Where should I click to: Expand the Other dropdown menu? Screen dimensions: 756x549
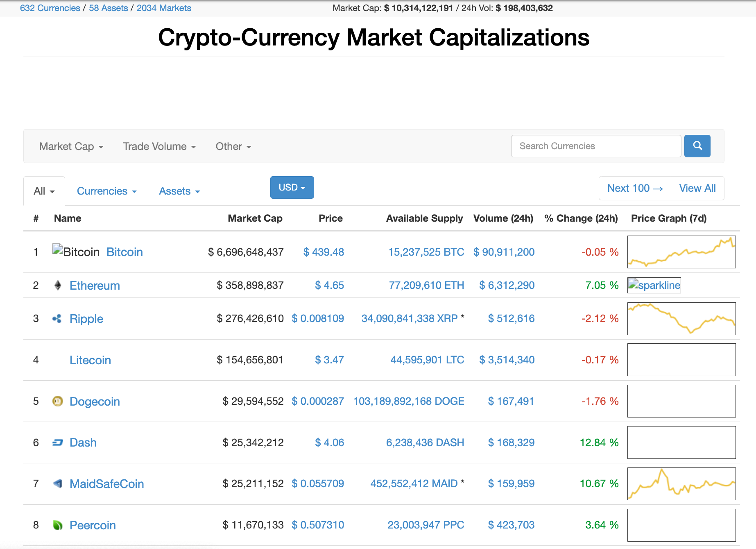coord(233,146)
